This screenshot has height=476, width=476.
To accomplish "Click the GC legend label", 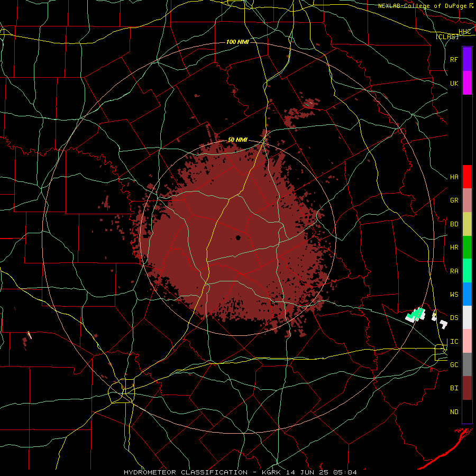I will [x=454, y=365].
